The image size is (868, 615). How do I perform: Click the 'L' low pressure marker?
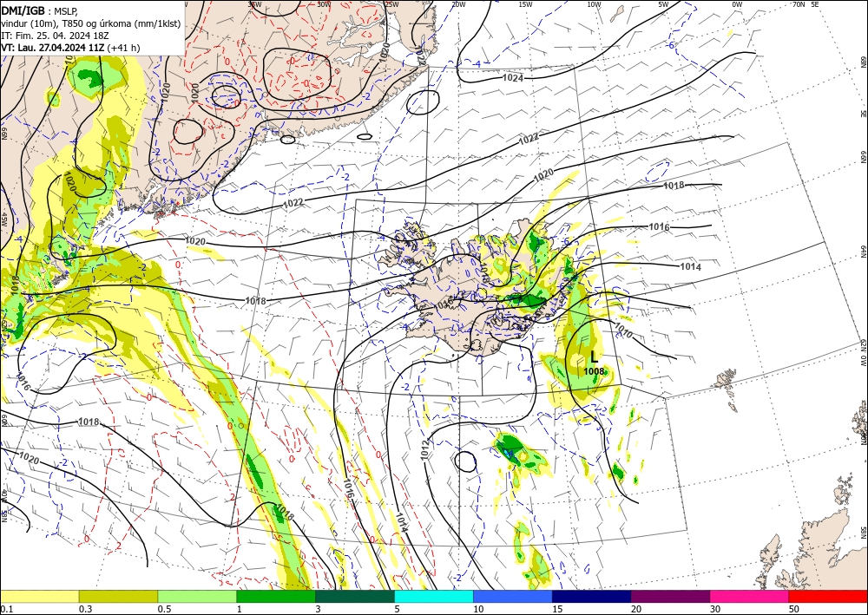click(594, 357)
